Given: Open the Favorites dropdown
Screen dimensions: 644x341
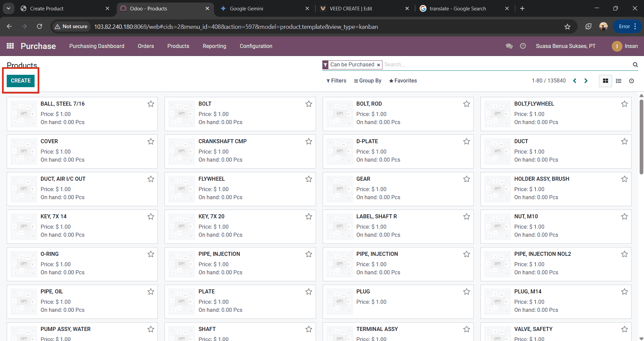Looking at the screenshot, I should 403,81.
